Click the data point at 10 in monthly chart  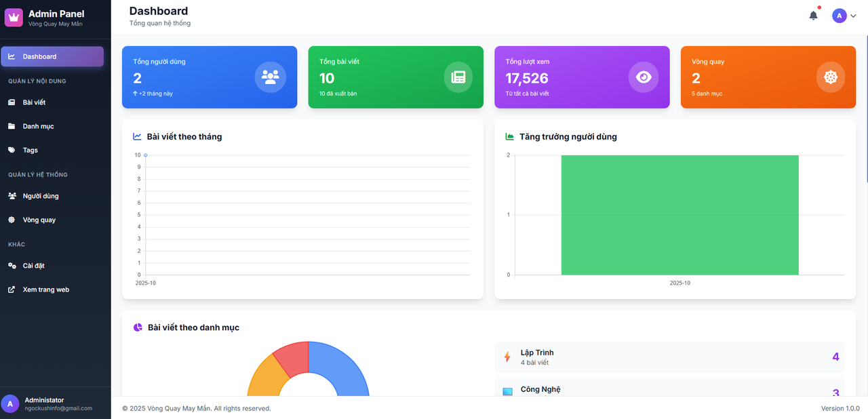(x=145, y=155)
